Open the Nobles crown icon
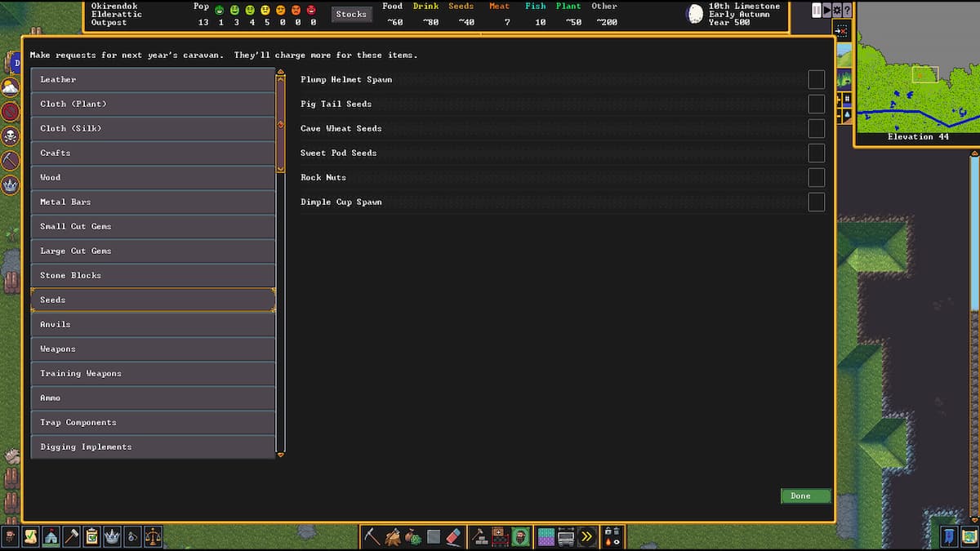Viewport: 980px width, 551px height. click(x=112, y=536)
